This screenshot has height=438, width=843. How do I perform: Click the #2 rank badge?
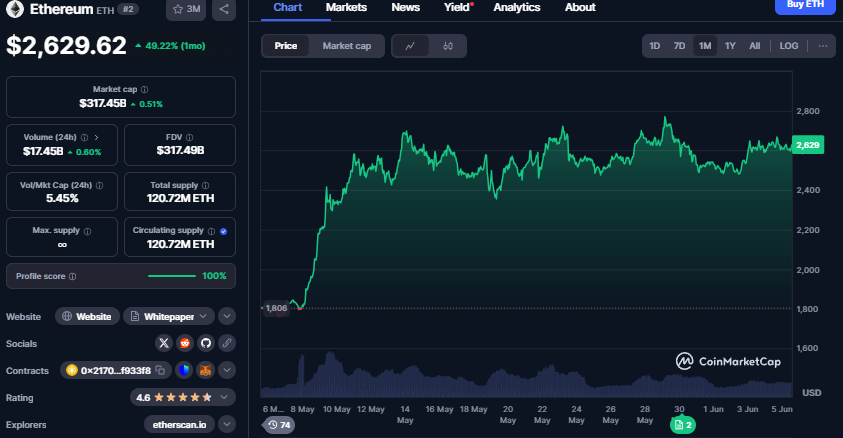pos(128,9)
